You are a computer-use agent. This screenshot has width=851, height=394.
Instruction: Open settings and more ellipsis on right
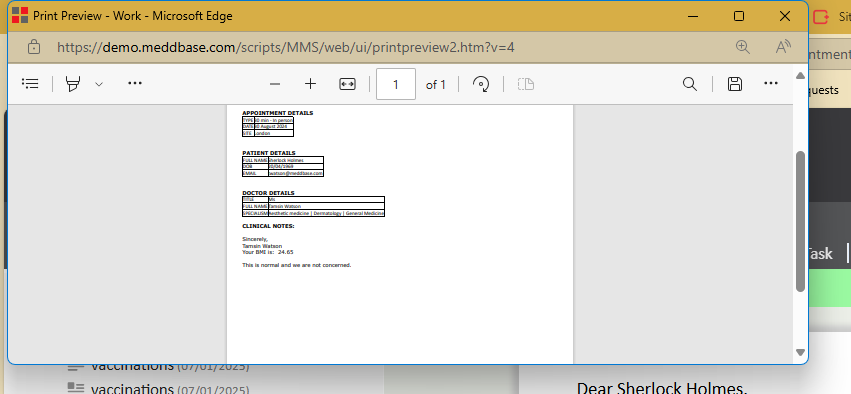pos(771,84)
